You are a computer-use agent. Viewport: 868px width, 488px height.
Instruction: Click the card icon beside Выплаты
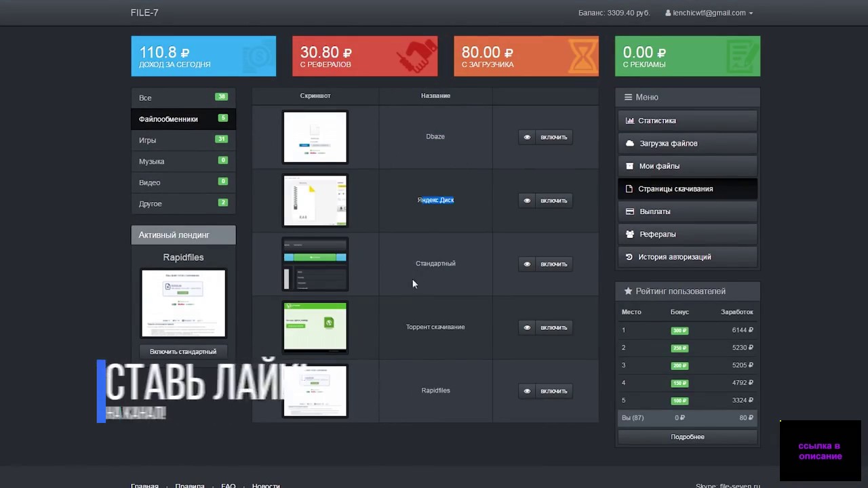tap(629, 211)
